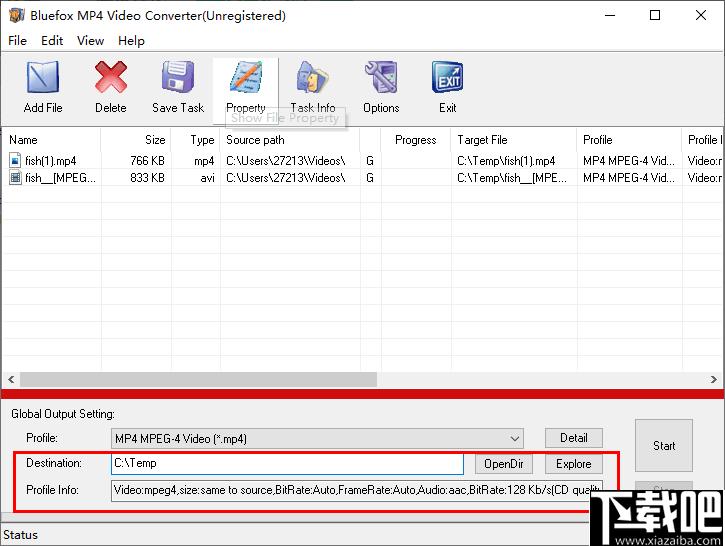Click target file C:\Temp\fish__[MPE...

(512, 178)
